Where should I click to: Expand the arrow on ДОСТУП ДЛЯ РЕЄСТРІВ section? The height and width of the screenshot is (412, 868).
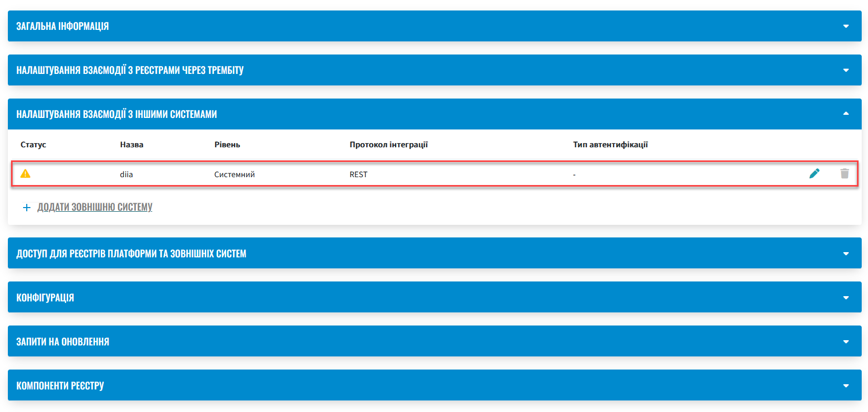pos(846,254)
